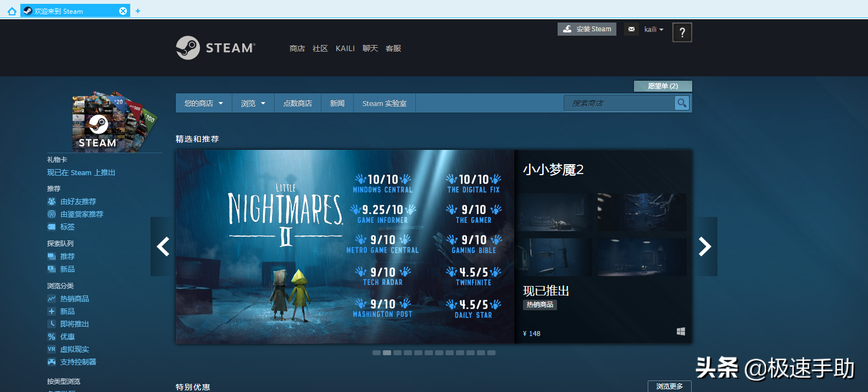This screenshot has width=868, height=392.
Task: Follow the 现已在 Steam 上推出 link
Action: (x=81, y=172)
